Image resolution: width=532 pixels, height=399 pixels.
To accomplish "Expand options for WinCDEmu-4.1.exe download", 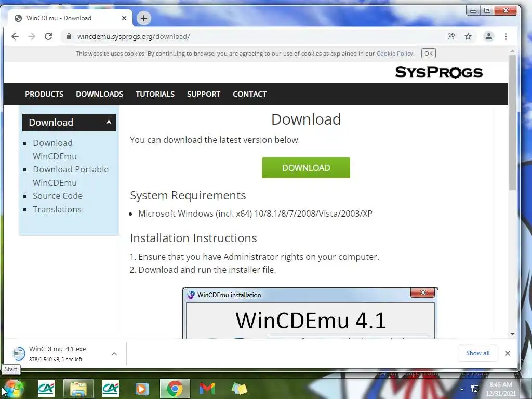I will click(114, 354).
